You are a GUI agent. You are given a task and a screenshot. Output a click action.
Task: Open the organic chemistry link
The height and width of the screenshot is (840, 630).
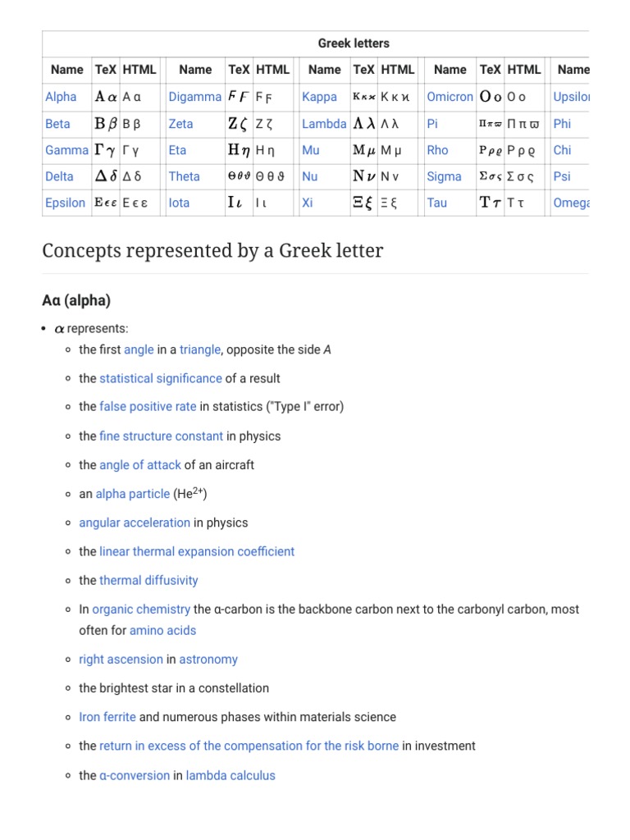[141, 609]
